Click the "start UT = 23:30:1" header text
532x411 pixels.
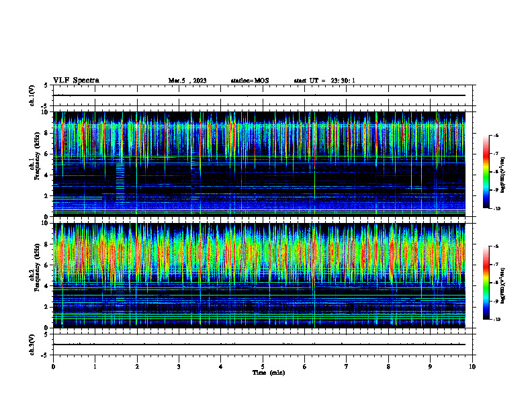click(x=324, y=81)
